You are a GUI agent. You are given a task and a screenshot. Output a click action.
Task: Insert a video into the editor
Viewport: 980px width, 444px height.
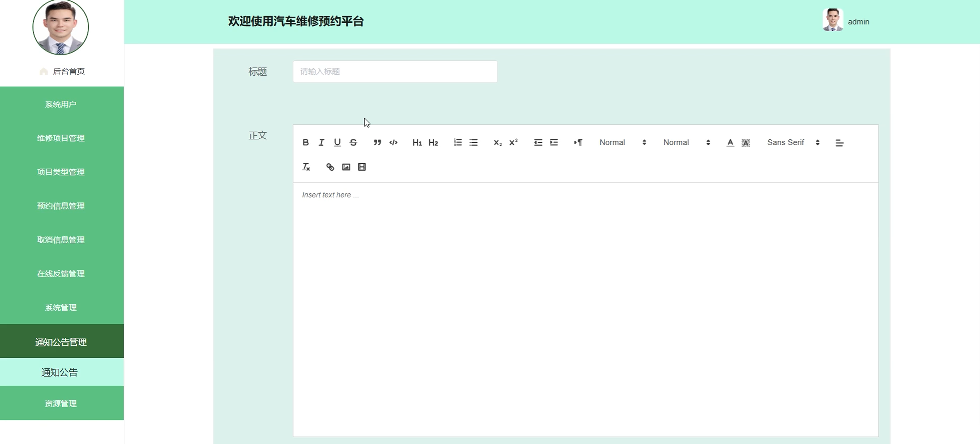tap(362, 167)
